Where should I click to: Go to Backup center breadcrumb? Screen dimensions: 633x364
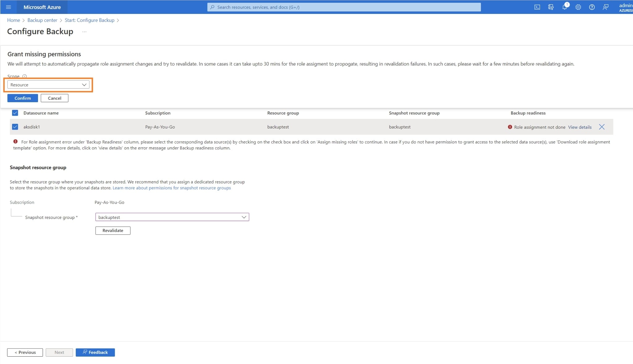coord(42,20)
